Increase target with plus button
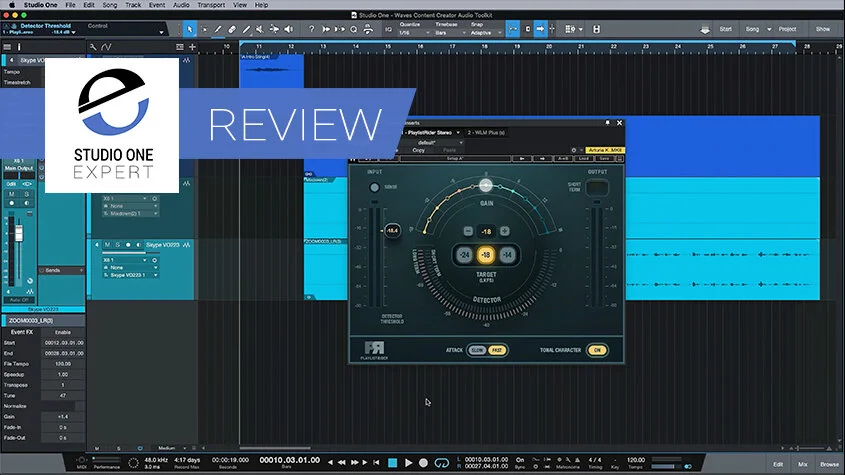 click(504, 231)
